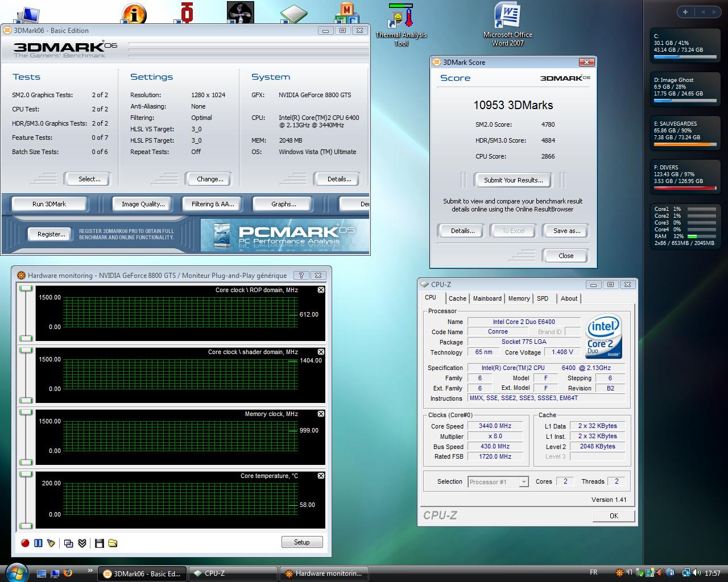Switch to Hardware monitoring taskbar button
Viewport: 728px width, 582px height.
coord(324,573)
